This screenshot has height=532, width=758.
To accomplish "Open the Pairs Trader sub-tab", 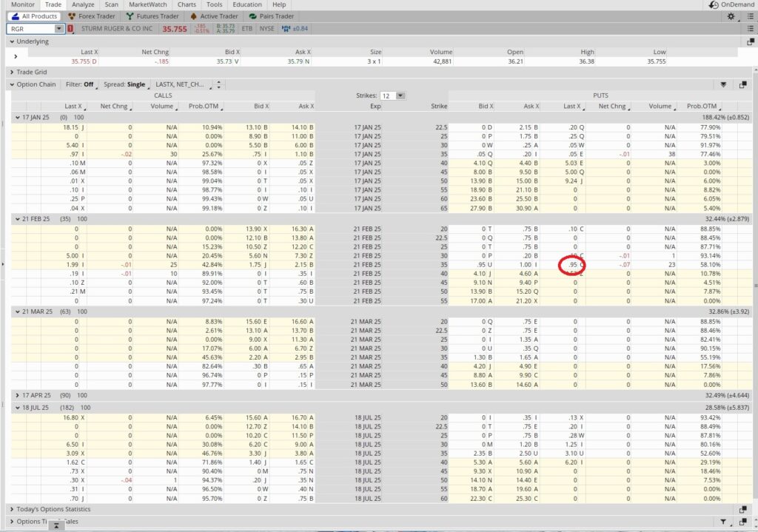I will click(271, 16).
